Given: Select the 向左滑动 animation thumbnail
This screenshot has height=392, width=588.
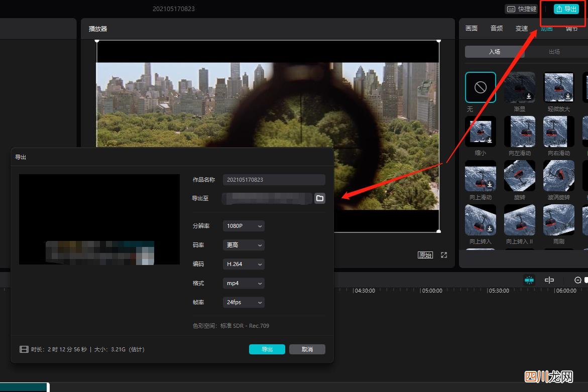Looking at the screenshot, I should [520, 132].
